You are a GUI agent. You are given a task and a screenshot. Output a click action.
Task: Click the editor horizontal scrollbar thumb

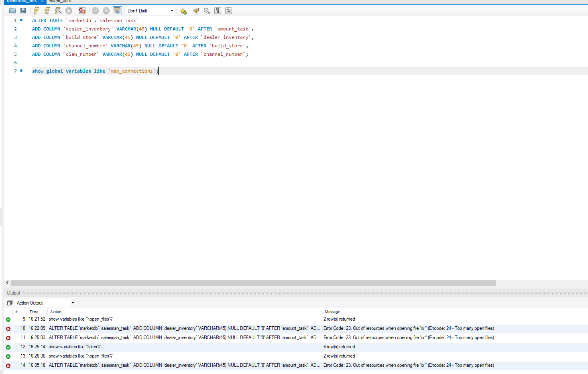[253, 283]
